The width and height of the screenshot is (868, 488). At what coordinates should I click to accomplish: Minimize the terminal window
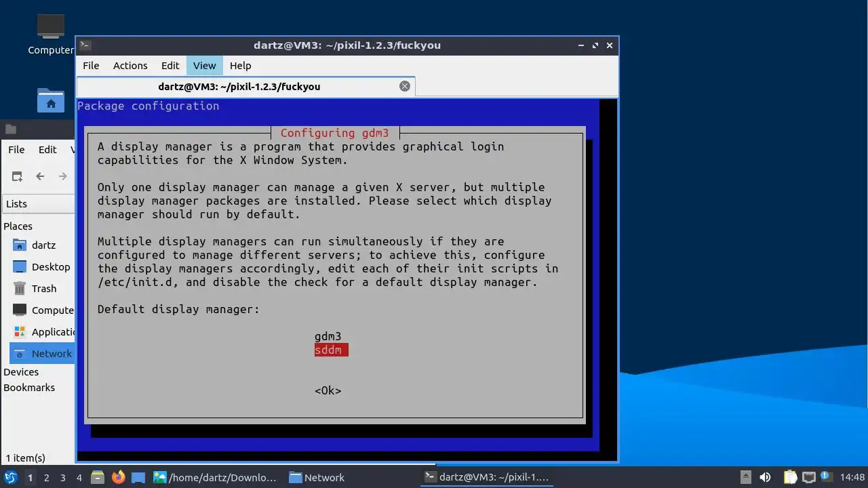pyautogui.click(x=581, y=45)
